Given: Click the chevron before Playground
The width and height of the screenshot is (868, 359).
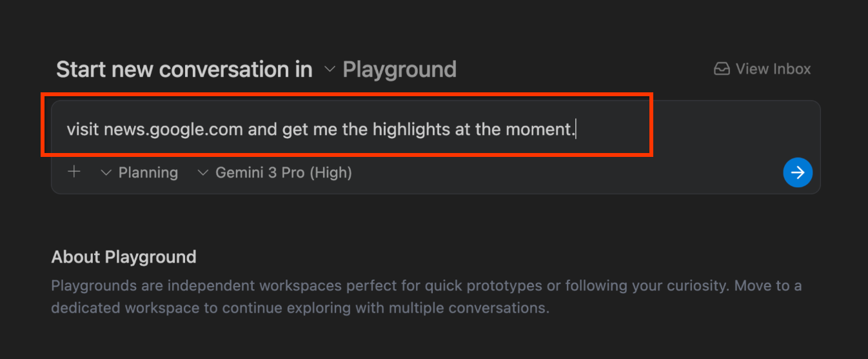Looking at the screenshot, I should tap(330, 69).
